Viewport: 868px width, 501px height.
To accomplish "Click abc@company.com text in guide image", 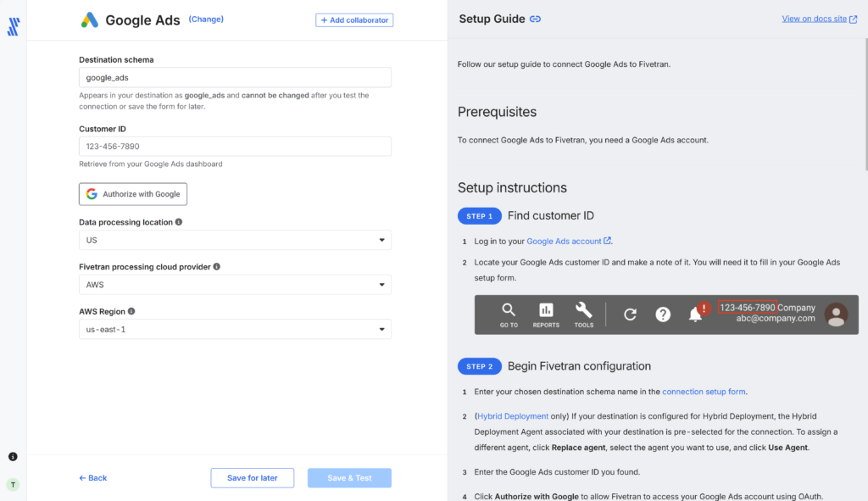I will [x=776, y=318].
